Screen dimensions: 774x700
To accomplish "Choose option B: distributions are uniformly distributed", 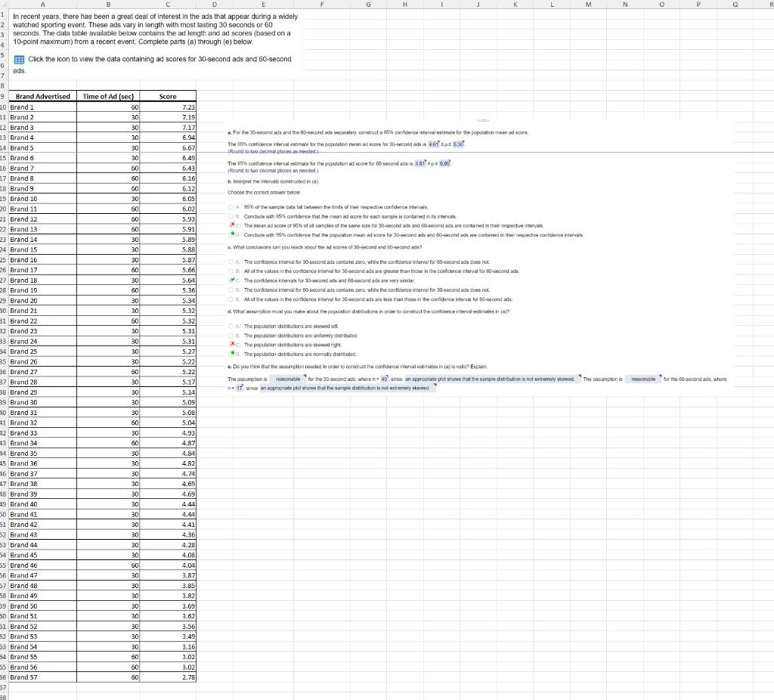I will click(231, 336).
